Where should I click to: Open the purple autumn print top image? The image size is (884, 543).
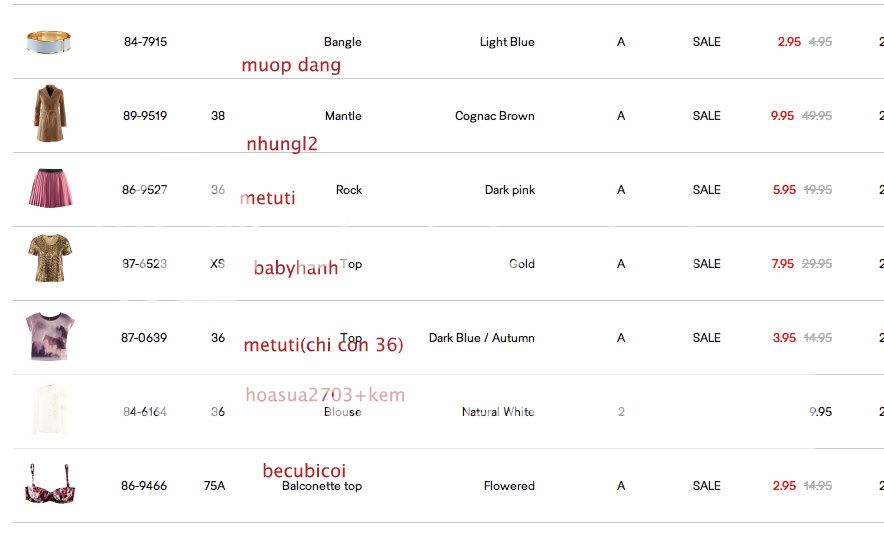[x=50, y=336]
